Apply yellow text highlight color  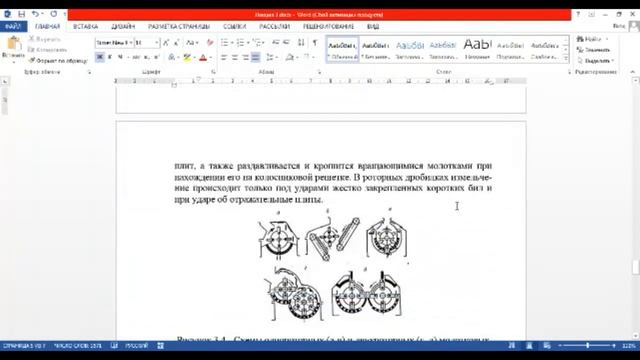pos(187,57)
